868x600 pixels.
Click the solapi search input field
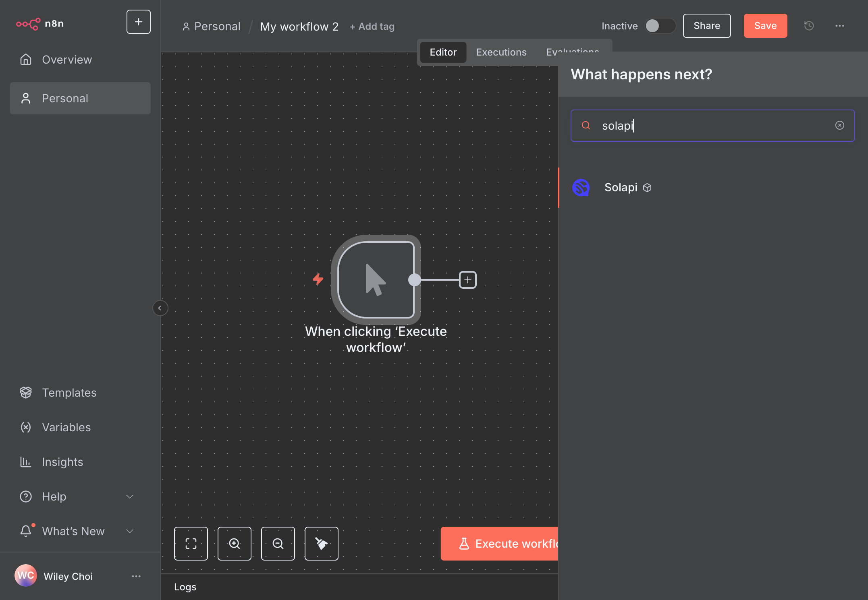tap(712, 126)
